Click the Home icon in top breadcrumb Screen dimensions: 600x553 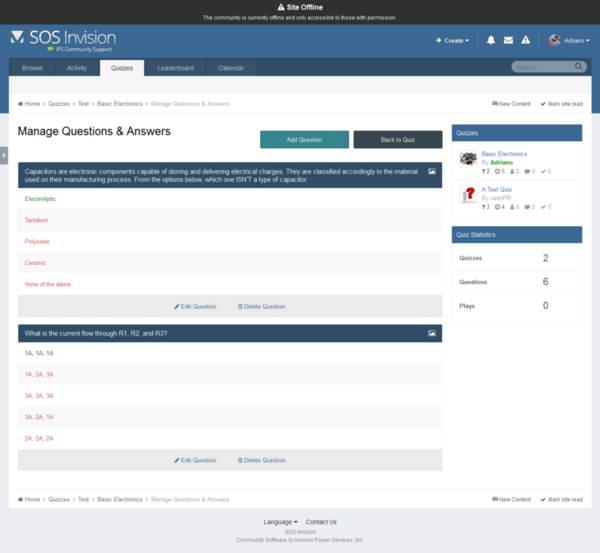[21, 103]
